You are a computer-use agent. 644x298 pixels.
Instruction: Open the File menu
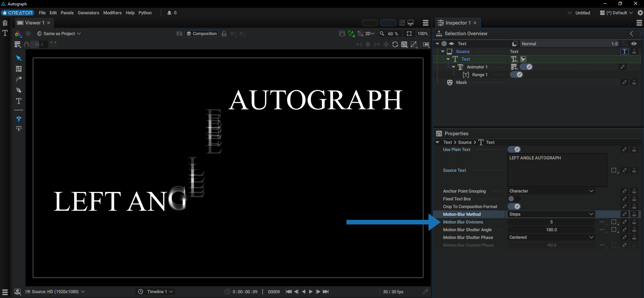[42, 13]
